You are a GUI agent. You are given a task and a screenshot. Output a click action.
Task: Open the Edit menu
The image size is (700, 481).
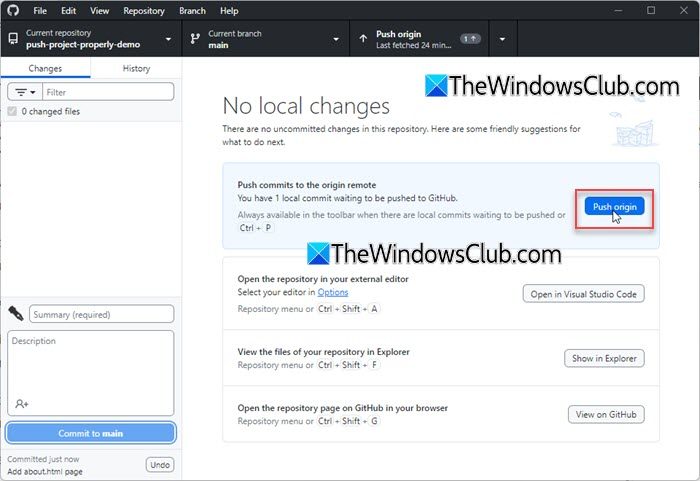[68, 11]
